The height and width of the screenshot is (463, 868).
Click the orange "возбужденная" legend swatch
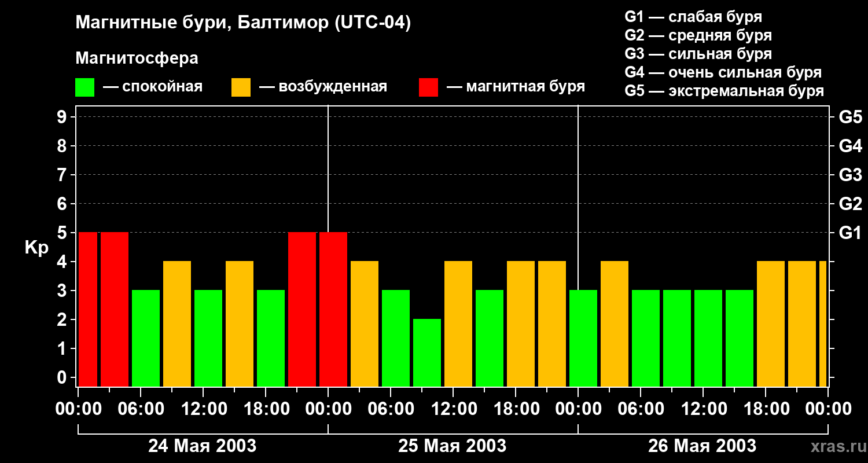(x=241, y=87)
